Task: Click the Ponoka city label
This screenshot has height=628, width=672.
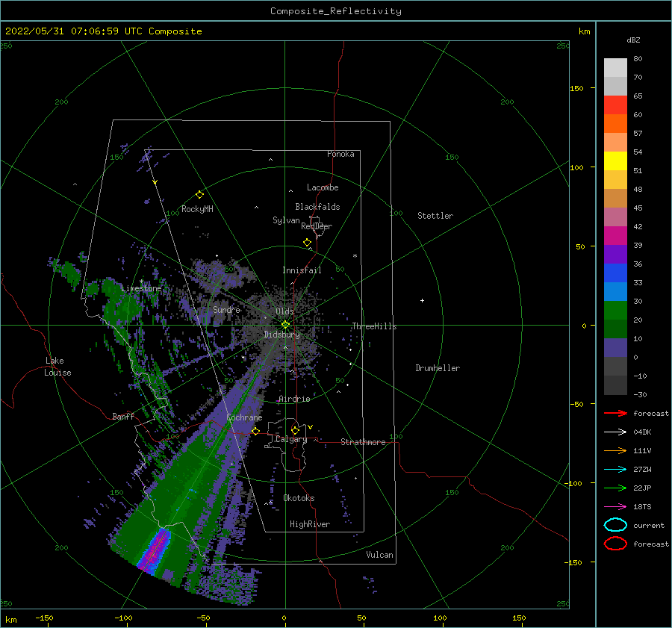Action: tap(340, 154)
